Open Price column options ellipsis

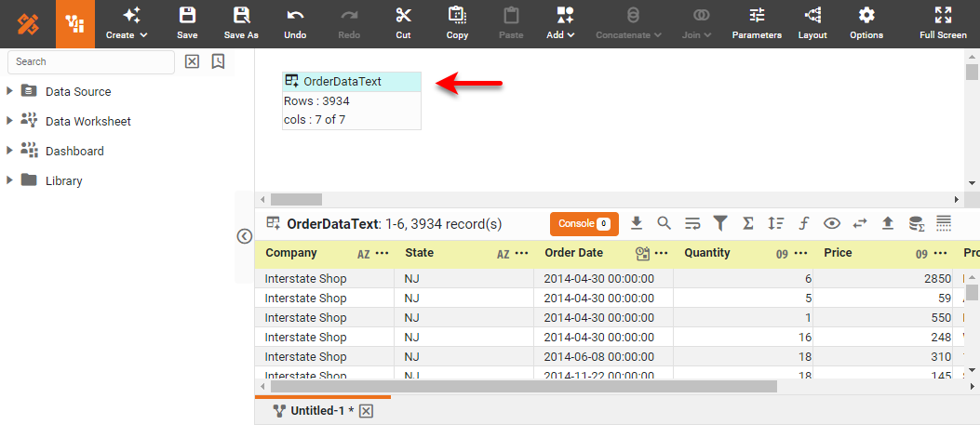[940, 253]
